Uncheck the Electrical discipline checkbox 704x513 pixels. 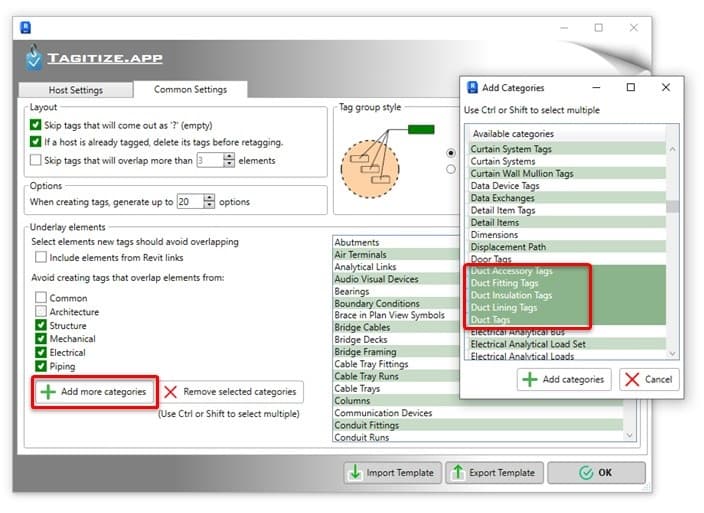[x=41, y=352]
